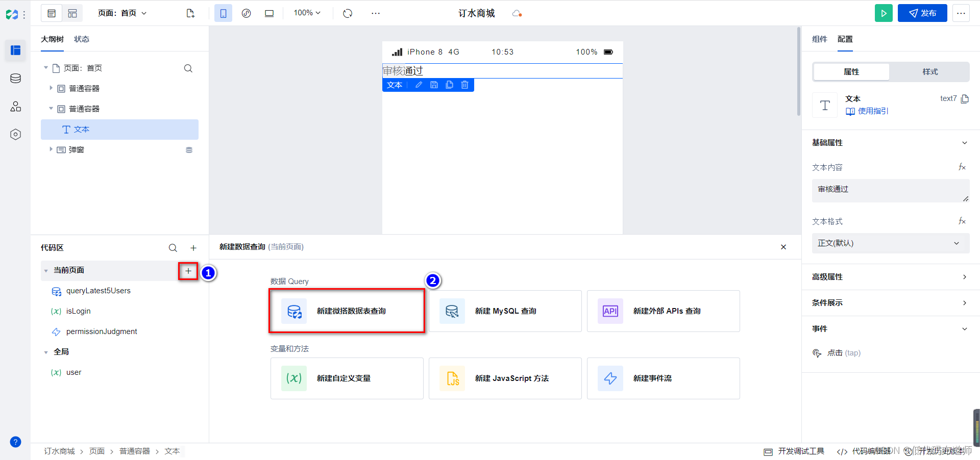Open the users and roles sidebar icon
This screenshot has width=980, height=460.
click(15, 106)
